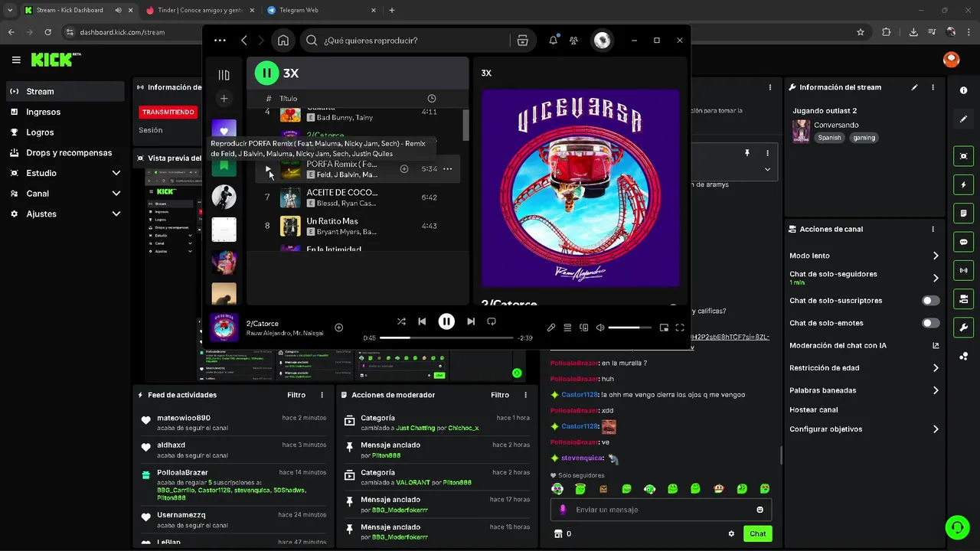This screenshot has width=980, height=551.
Task: Pause the 3X playlist with green button
Action: 266,73
